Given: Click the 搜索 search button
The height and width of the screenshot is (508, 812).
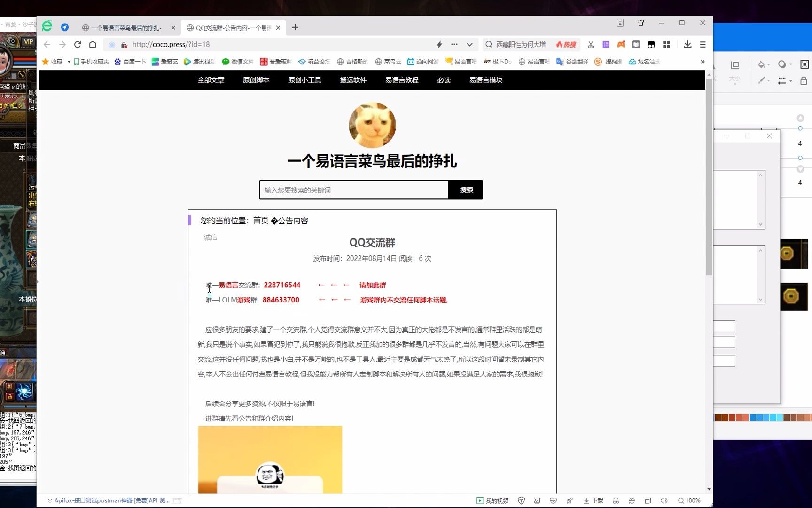Looking at the screenshot, I should tap(466, 190).
